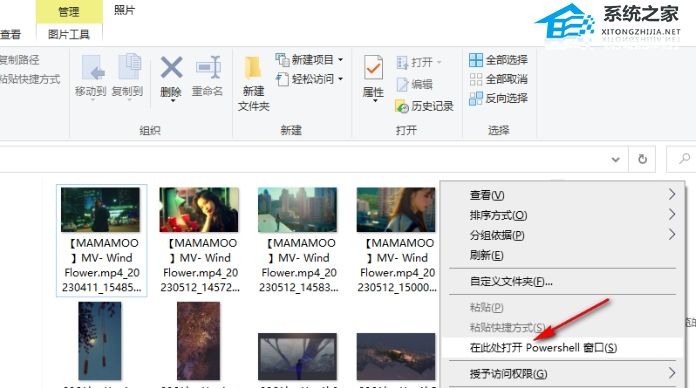
Task: Choose 授予访问权限(G) menu item
Action: point(562,374)
